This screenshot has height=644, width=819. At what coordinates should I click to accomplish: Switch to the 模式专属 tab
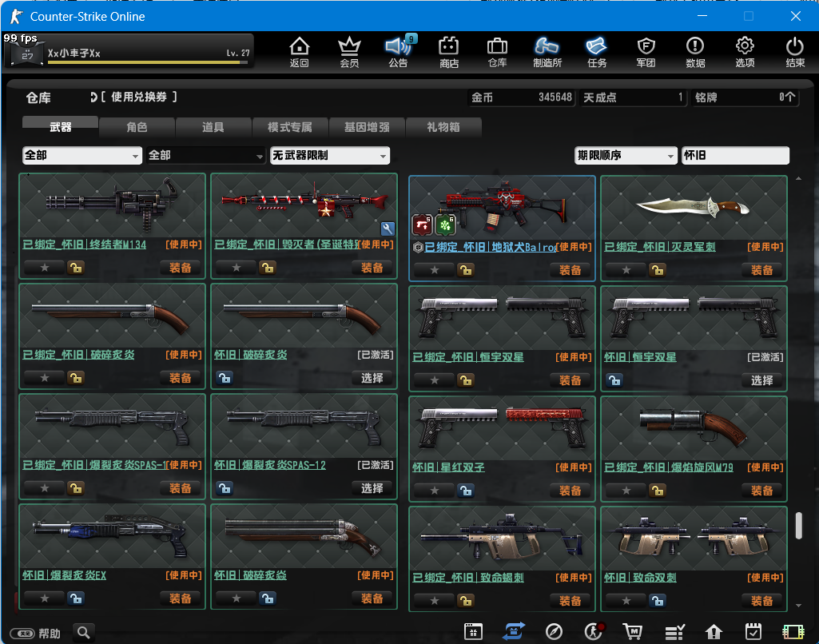point(290,127)
